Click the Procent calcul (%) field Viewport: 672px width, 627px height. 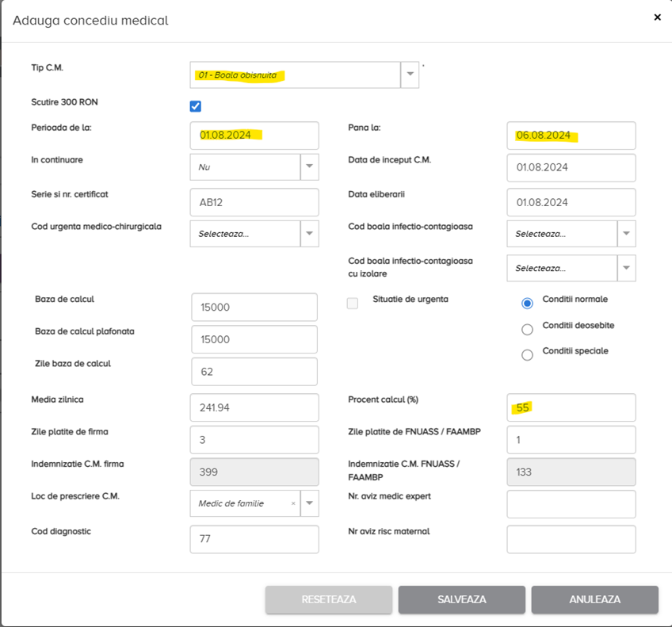(571, 407)
